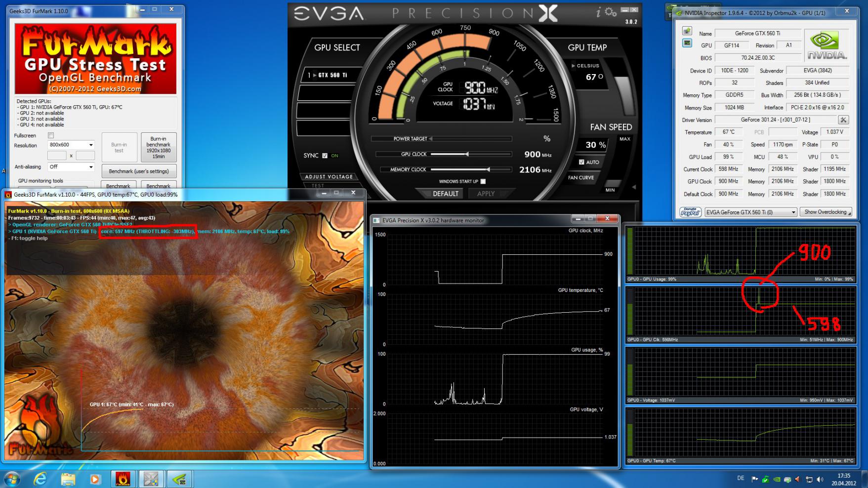Click 'F1: toggle help' text in FurMark

click(x=30, y=238)
